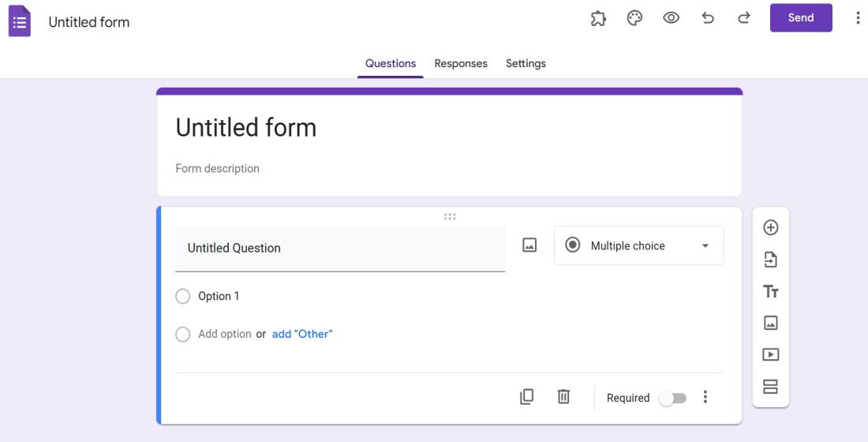Preview the form with eye icon
Image resolution: width=868 pixels, height=442 pixels.
[671, 18]
